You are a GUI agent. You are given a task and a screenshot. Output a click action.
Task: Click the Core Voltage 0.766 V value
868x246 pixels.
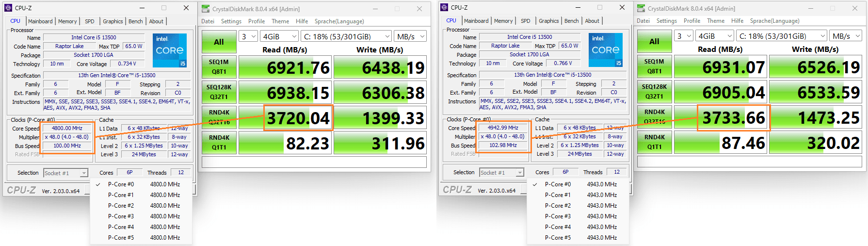tap(563, 63)
